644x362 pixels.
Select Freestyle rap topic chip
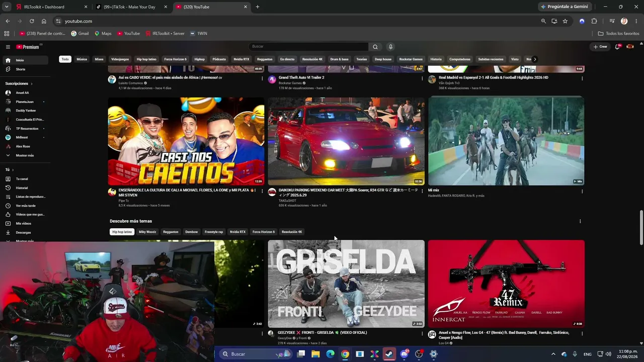tap(214, 232)
